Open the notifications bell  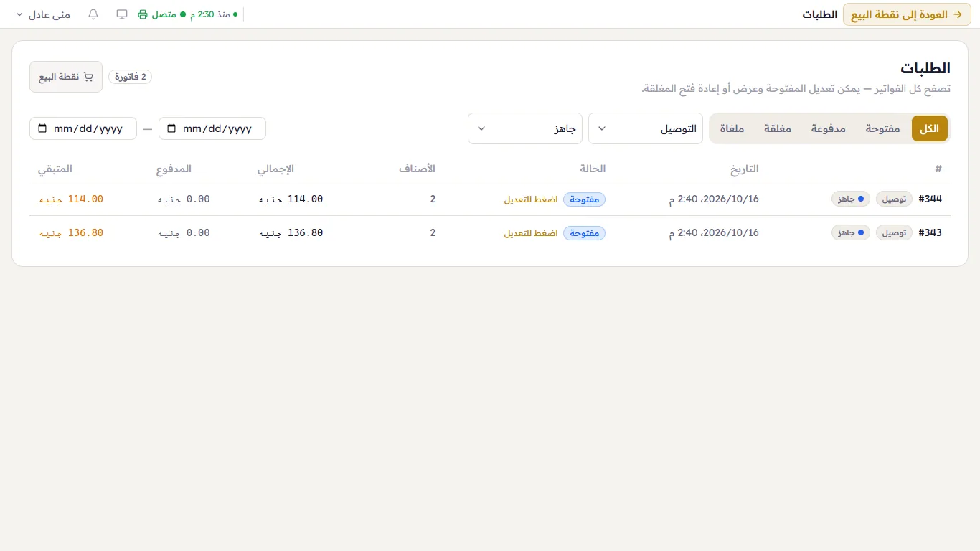[93, 14]
